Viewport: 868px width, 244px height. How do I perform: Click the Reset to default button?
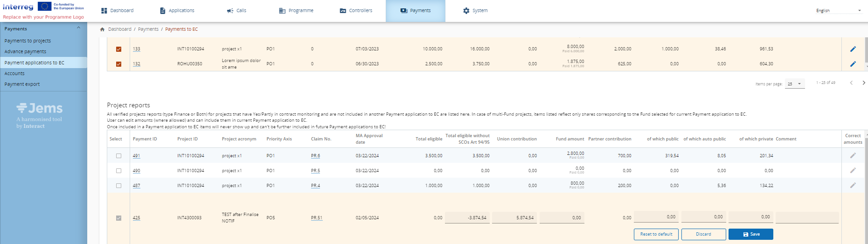coord(656,234)
